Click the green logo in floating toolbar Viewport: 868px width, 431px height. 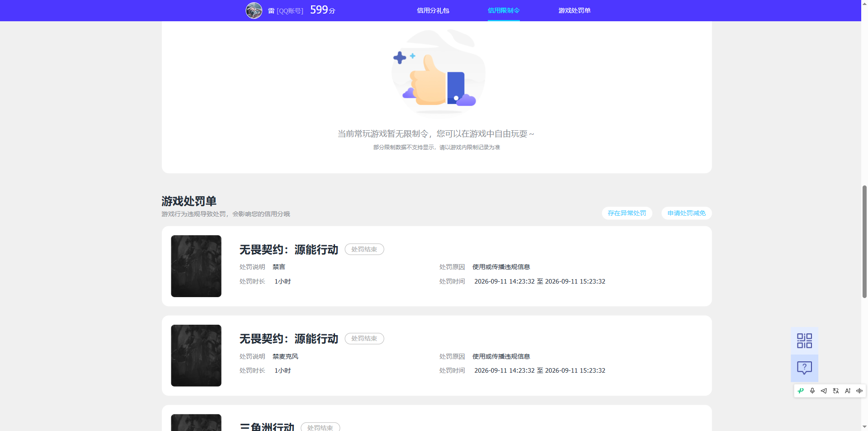coord(801,391)
